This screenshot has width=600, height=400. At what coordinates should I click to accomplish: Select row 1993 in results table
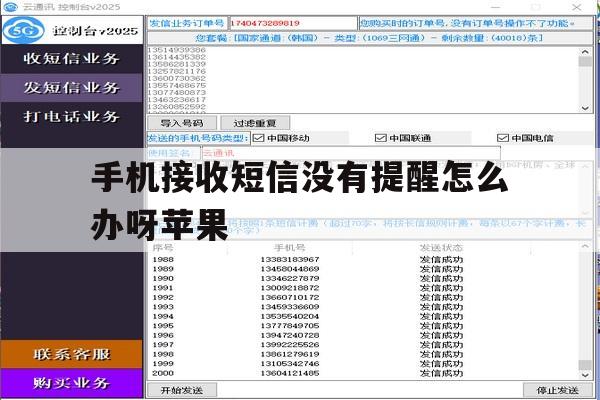pyautogui.click(x=364, y=307)
